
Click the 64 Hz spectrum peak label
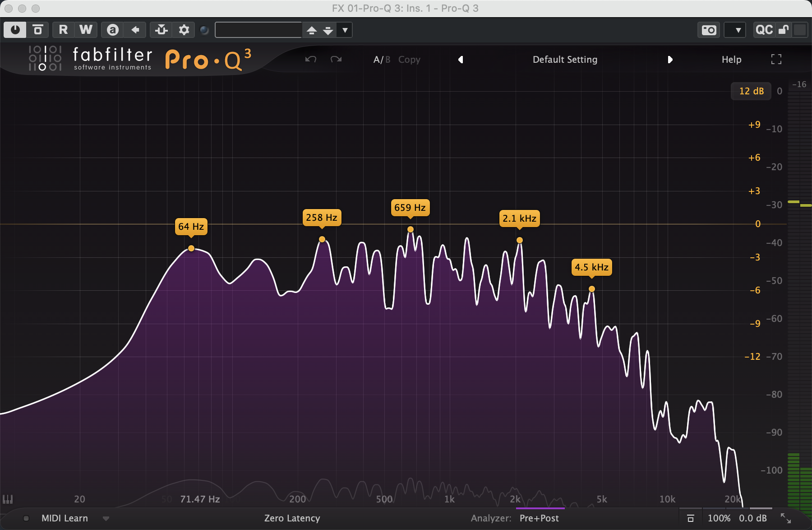tap(191, 227)
